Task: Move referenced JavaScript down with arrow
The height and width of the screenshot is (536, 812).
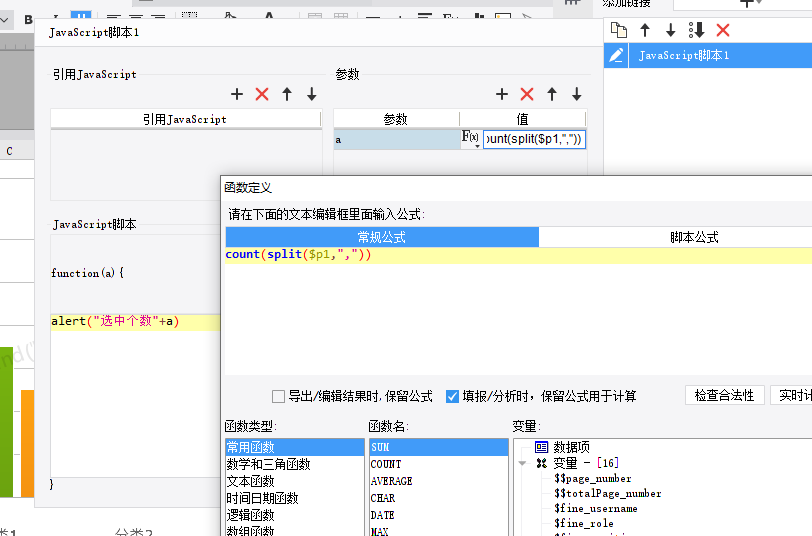Action: tap(311, 94)
